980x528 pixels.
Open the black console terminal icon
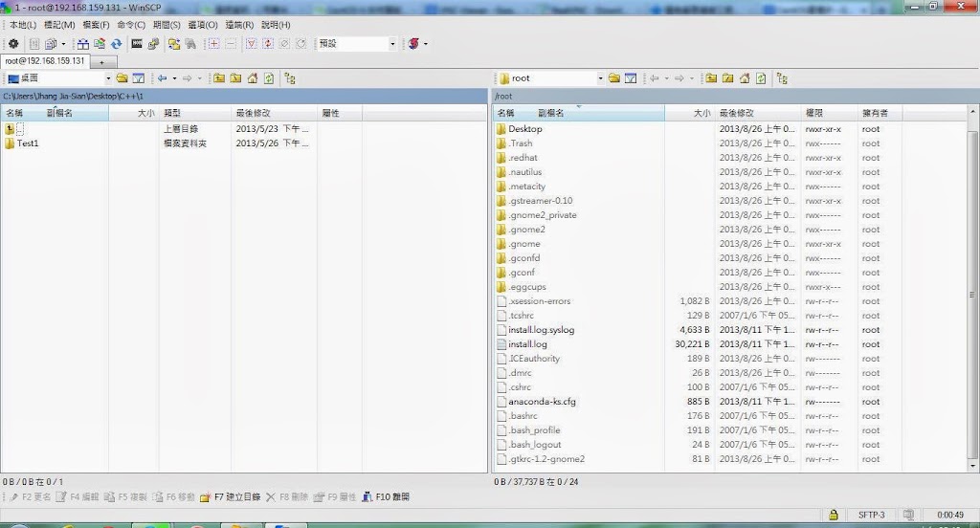(137, 44)
